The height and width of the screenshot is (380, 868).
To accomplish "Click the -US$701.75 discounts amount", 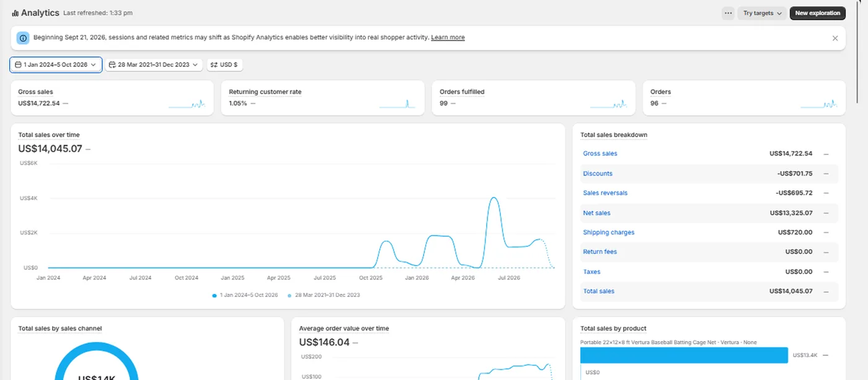I will (x=794, y=174).
